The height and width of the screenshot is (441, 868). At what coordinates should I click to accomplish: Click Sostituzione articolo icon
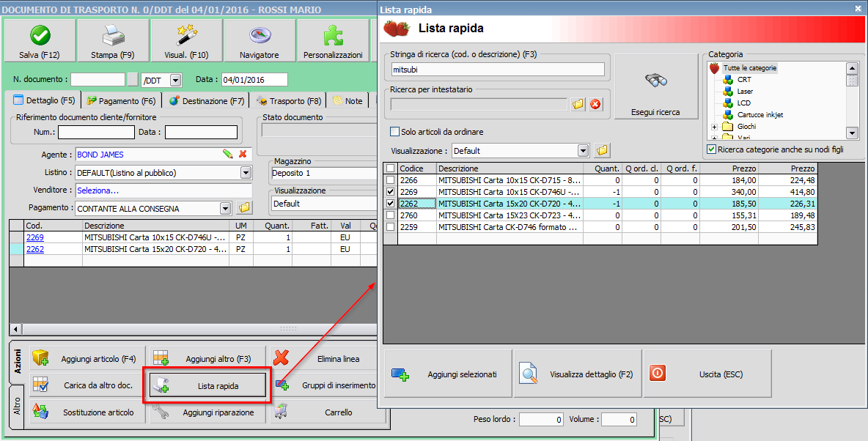tap(41, 412)
